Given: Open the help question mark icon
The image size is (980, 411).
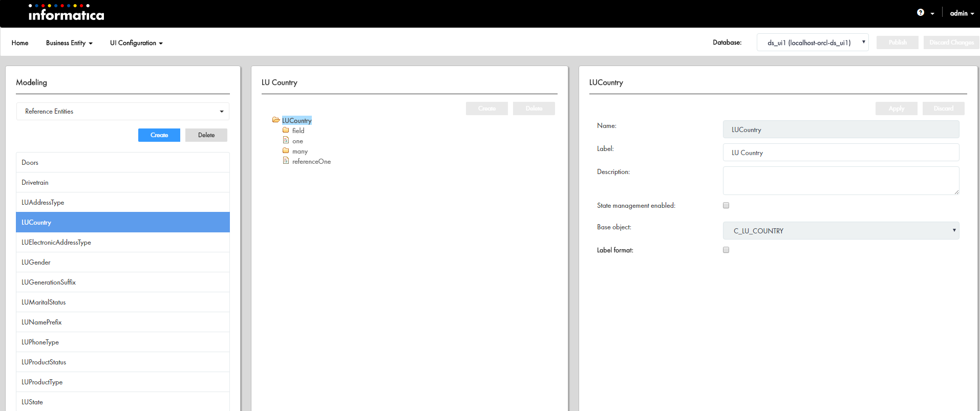Looking at the screenshot, I should [921, 13].
